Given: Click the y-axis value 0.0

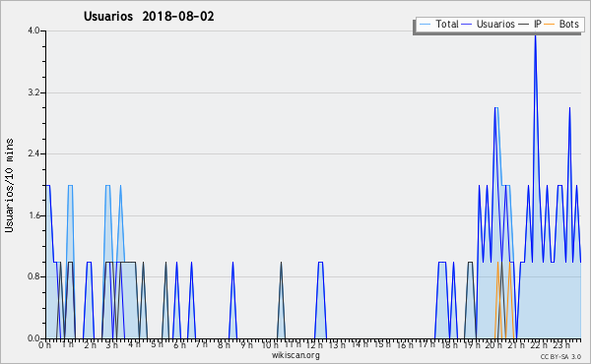Looking at the screenshot, I should [x=33, y=338].
